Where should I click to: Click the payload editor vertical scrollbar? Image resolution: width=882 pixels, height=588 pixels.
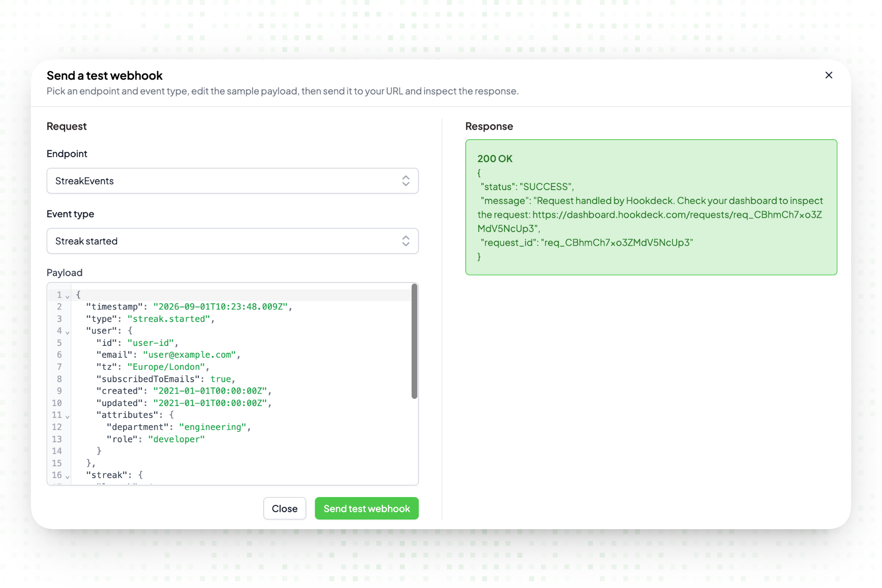click(x=414, y=341)
